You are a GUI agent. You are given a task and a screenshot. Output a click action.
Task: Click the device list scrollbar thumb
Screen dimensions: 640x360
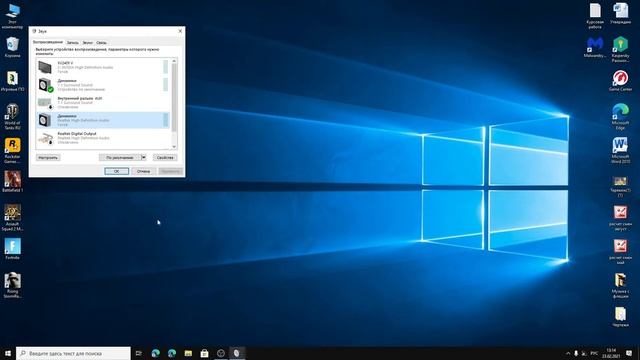pos(174,97)
